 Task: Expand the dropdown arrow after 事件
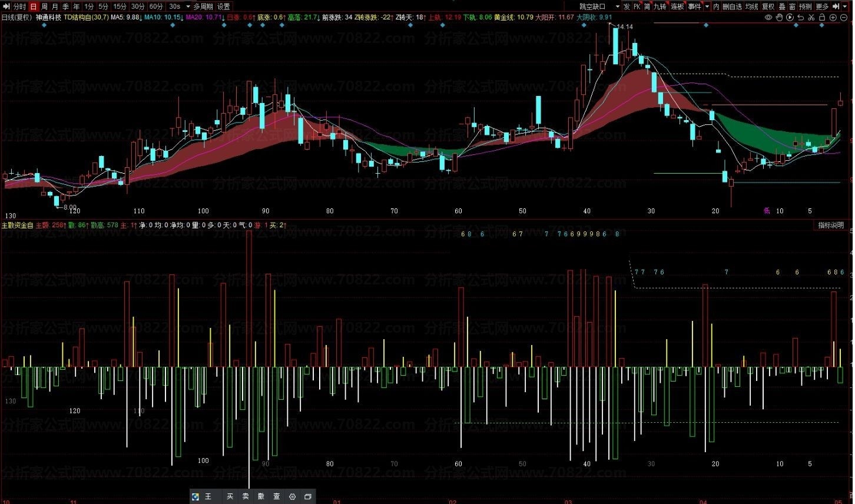click(x=707, y=6)
